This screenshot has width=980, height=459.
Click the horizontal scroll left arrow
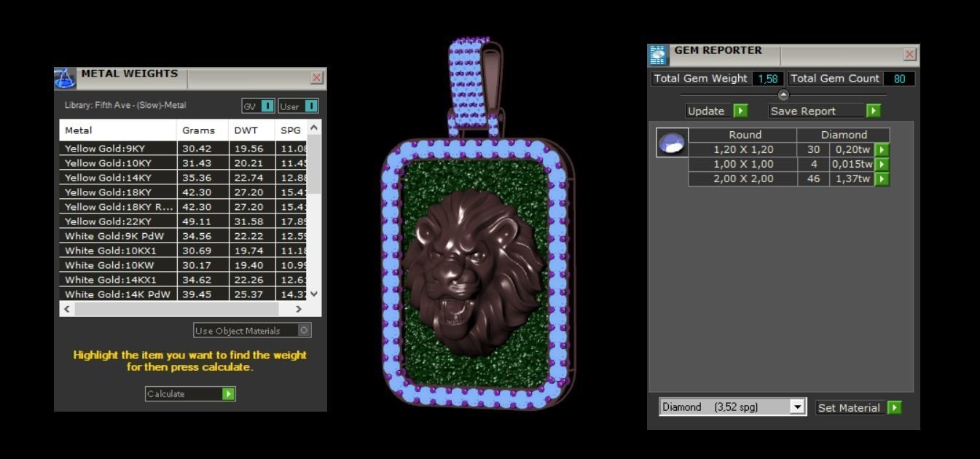68,309
